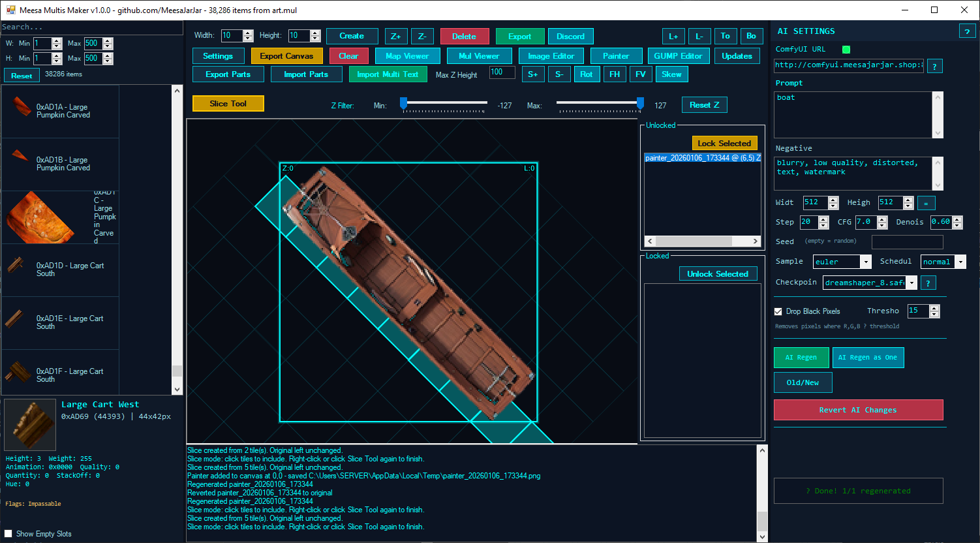The height and width of the screenshot is (543, 980).
Task: Toggle the Show Empty Slots checkbox
Action: point(8,534)
